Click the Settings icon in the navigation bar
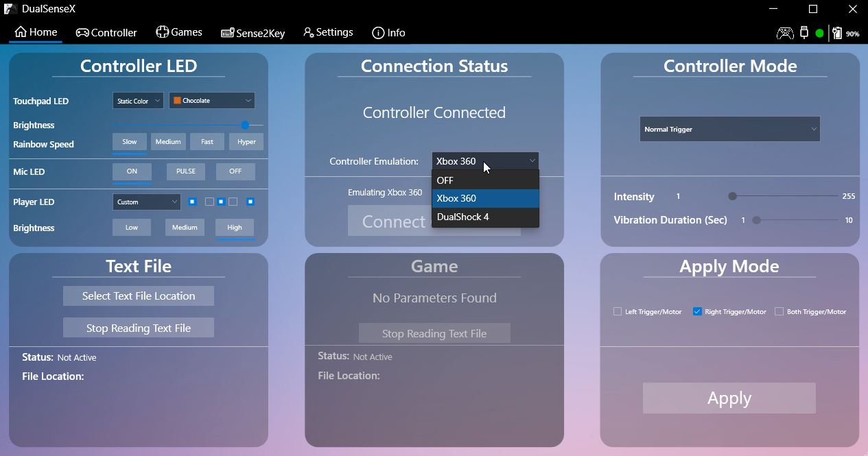The width and height of the screenshot is (868, 456). click(x=307, y=32)
